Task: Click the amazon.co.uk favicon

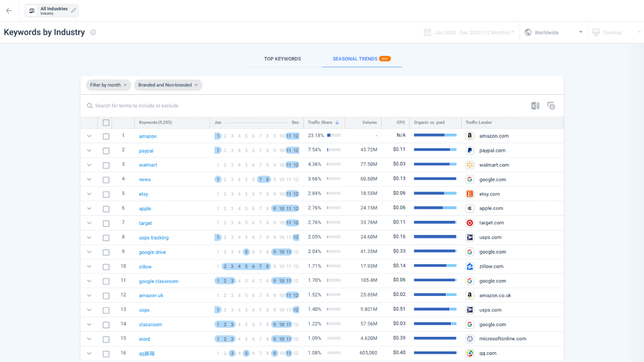Action: pos(470,295)
